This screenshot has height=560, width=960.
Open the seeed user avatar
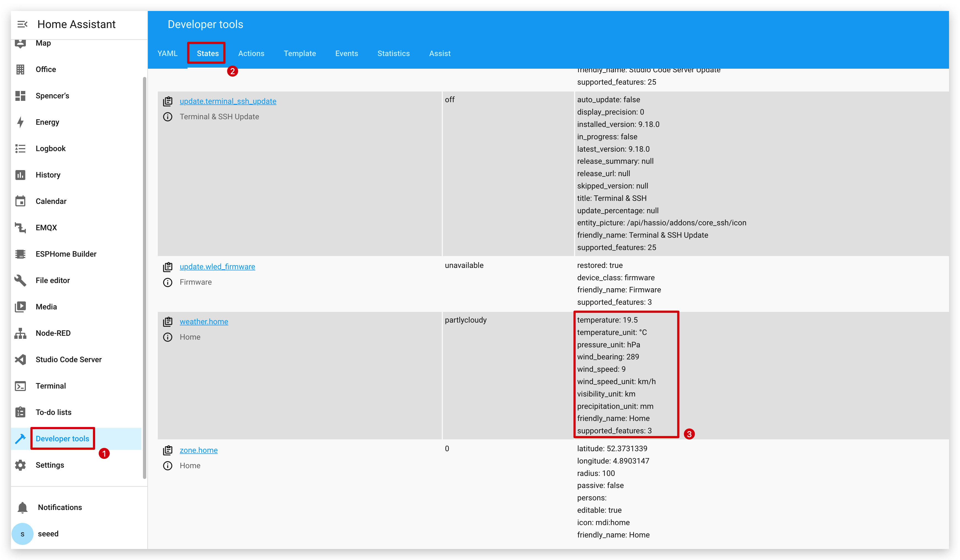23,534
